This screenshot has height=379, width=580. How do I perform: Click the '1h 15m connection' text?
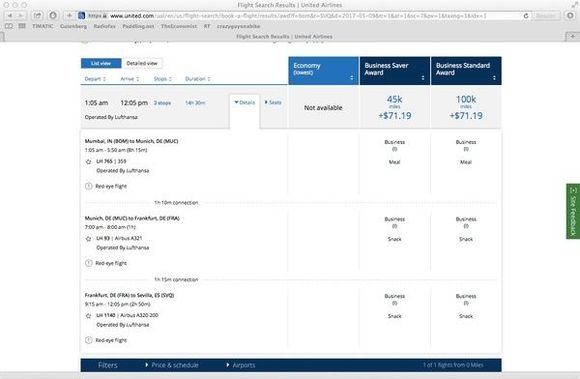coord(176,280)
